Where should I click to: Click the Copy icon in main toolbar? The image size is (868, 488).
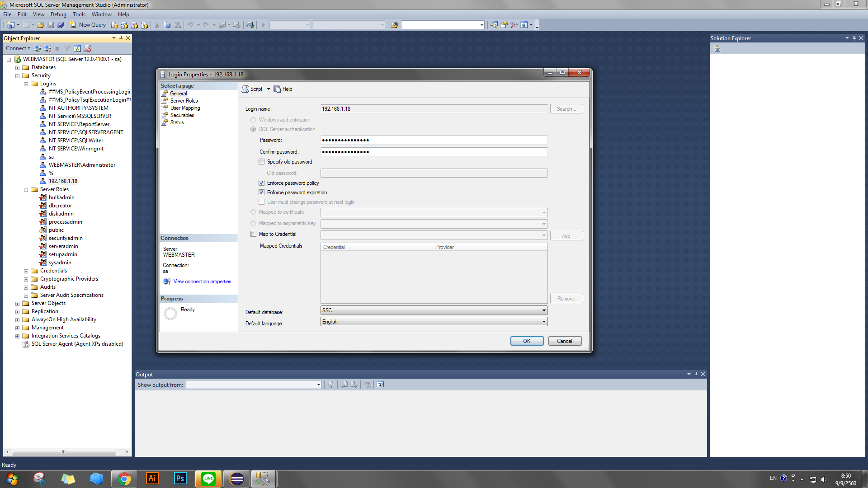167,25
